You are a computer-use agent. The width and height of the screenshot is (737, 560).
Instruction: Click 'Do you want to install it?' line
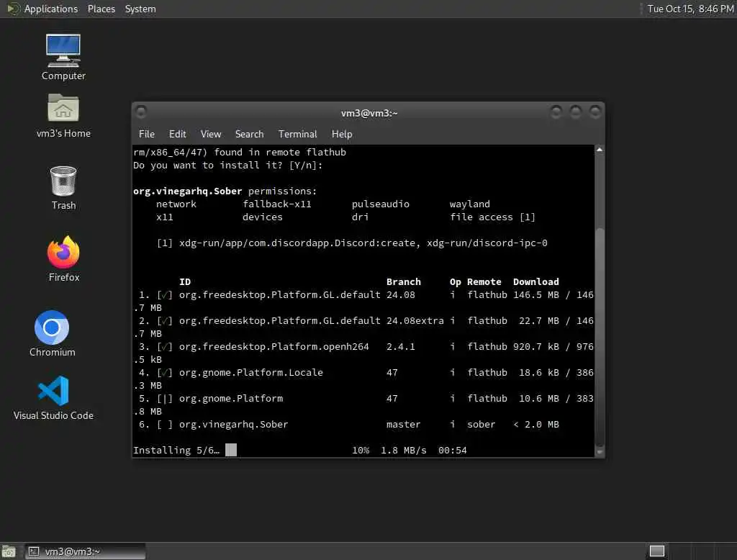[x=228, y=165]
